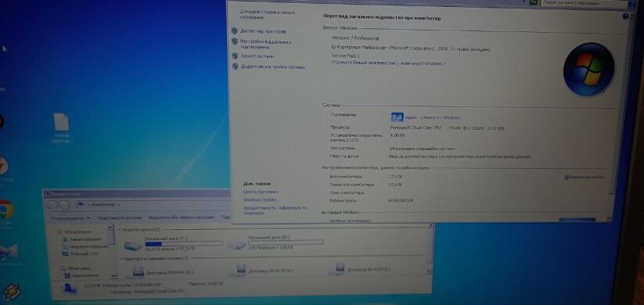This screenshot has height=305, width=644.
Task: Click Local Disk (D:) drive icon in Computer window
Action: pyautogui.click(x=237, y=245)
